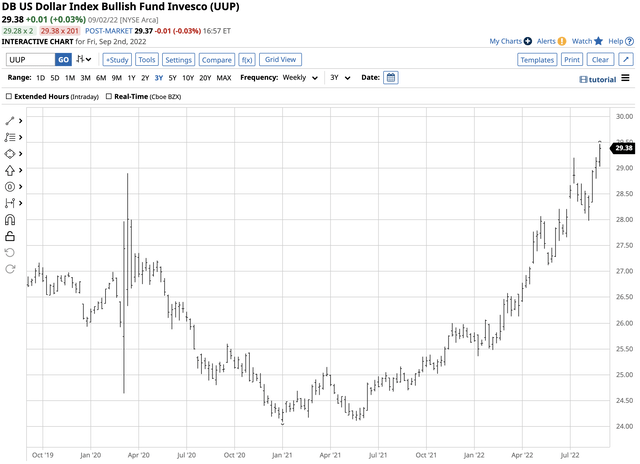Viewport: 640px width, 464px height.
Task: Open chart Settings button
Action: (x=178, y=60)
